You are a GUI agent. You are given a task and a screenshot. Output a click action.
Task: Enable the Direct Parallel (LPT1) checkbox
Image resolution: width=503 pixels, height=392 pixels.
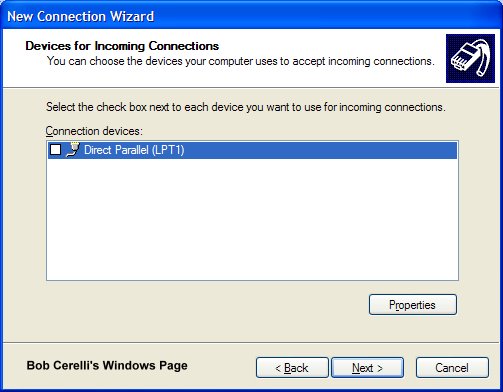(x=55, y=149)
